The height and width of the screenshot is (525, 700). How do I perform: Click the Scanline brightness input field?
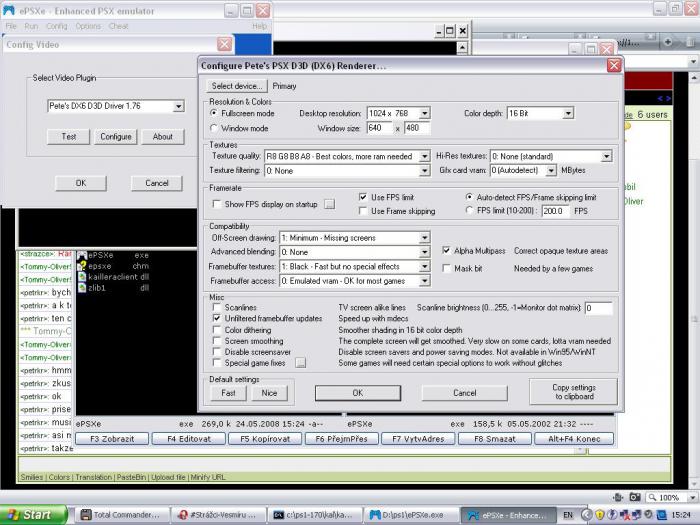pyautogui.click(x=598, y=308)
